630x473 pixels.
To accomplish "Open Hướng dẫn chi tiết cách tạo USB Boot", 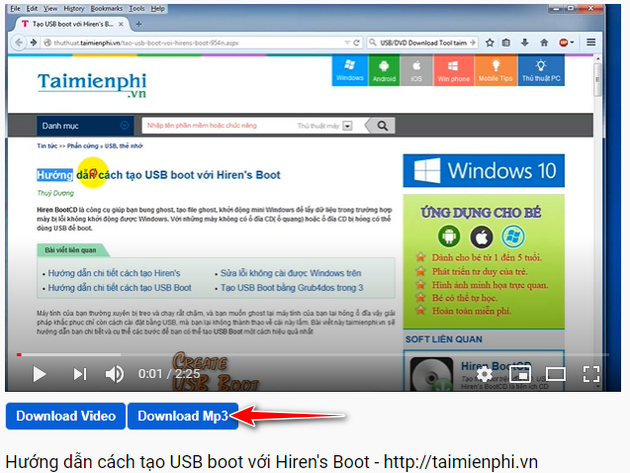I will [120, 288].
